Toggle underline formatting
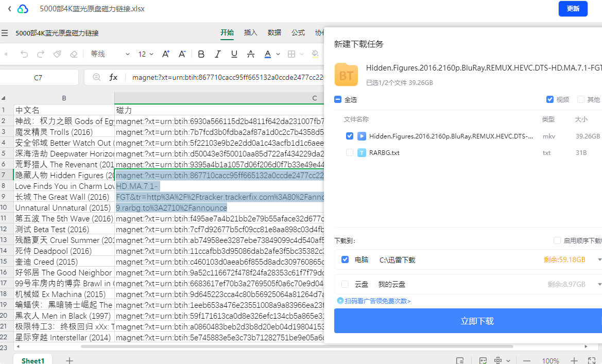This screenshot has width=602, height=364. (234, 54)
